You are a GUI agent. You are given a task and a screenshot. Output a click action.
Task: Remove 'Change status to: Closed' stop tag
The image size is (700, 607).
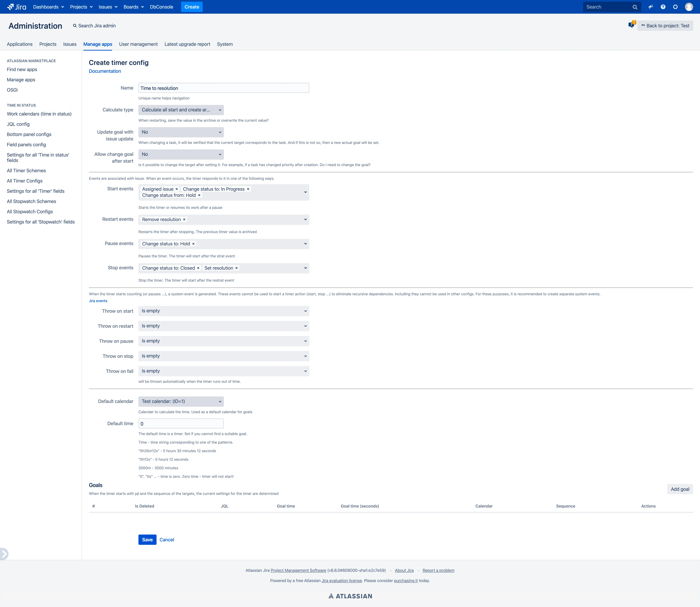[x=198, y=268]
